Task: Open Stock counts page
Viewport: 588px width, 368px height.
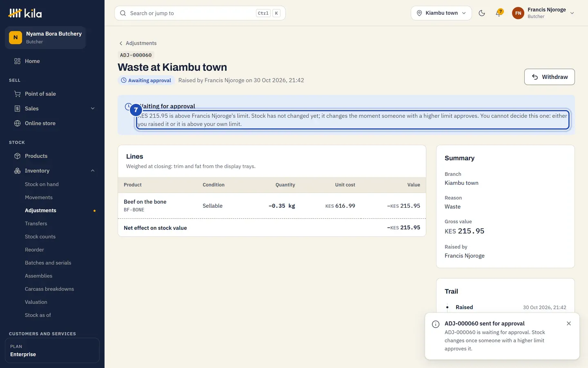Action: click(x=40, y=237)
